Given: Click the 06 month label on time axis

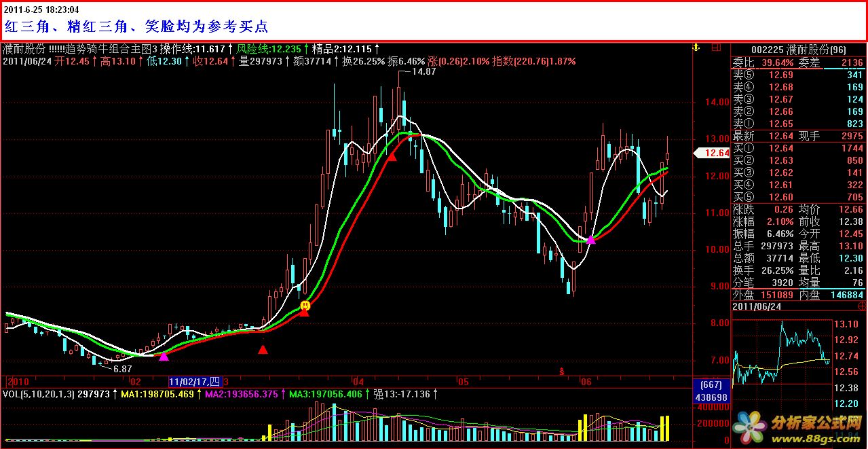Looking at the screenshot, I should click(x=587, y=382).
